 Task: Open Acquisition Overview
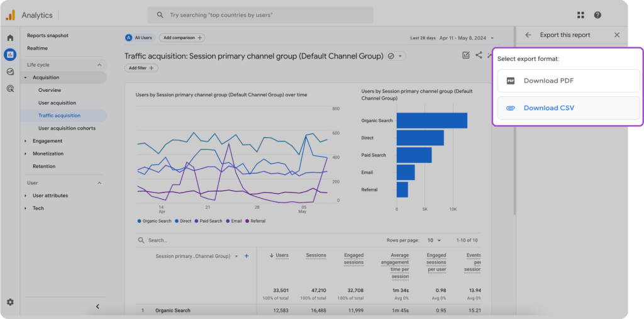pyautogui.click(x=50, y=90)
